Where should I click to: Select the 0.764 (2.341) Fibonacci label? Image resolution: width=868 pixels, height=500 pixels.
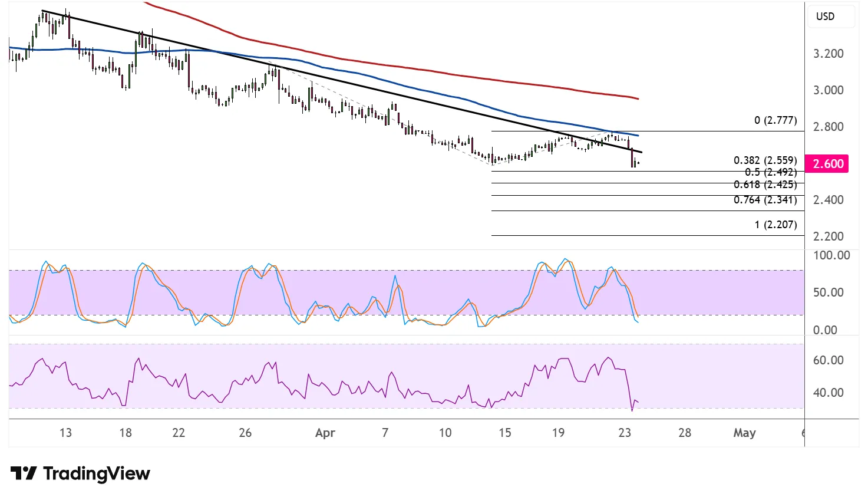point(765,200)
